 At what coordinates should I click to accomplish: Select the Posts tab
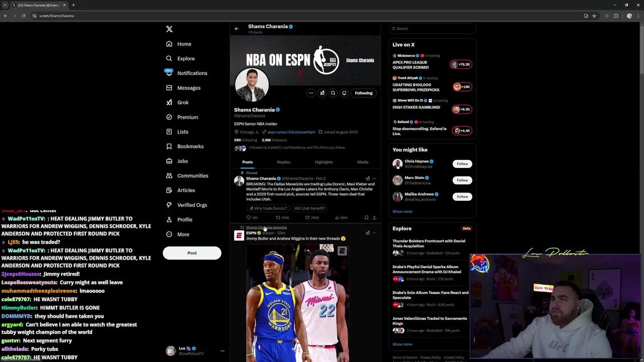click(248, 162)
